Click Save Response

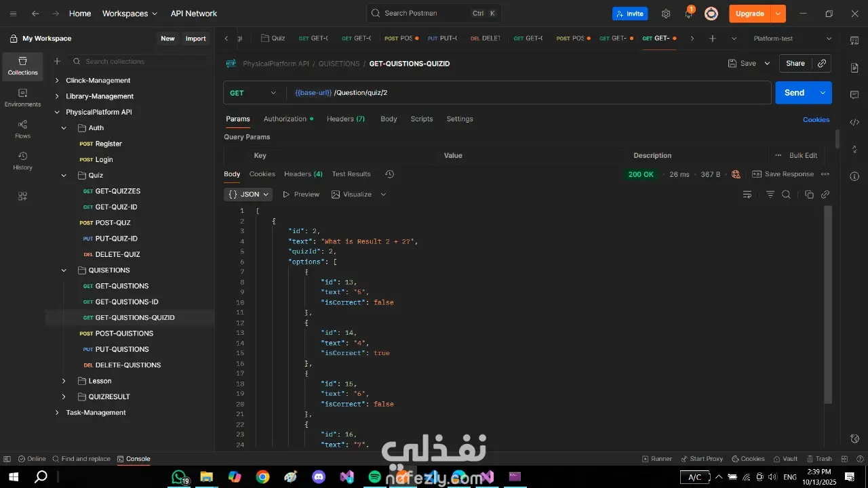(783, 174)
